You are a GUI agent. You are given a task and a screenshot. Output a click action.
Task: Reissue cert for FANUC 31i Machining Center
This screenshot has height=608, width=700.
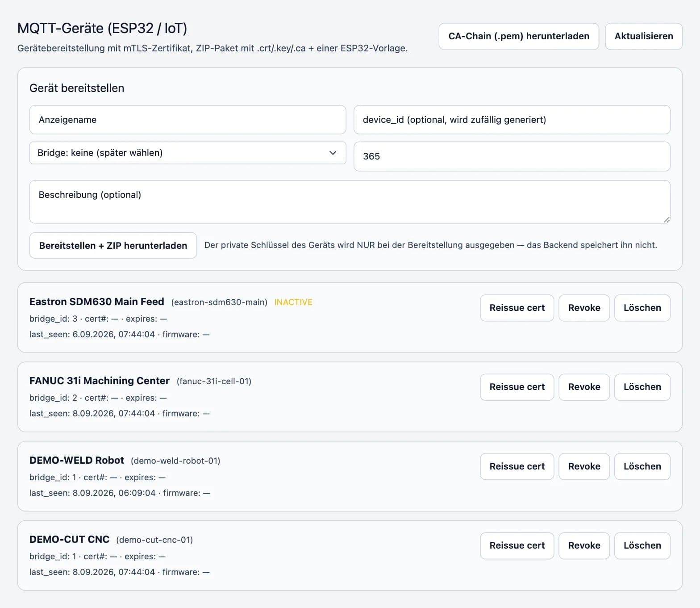click(x=517, y=387)
